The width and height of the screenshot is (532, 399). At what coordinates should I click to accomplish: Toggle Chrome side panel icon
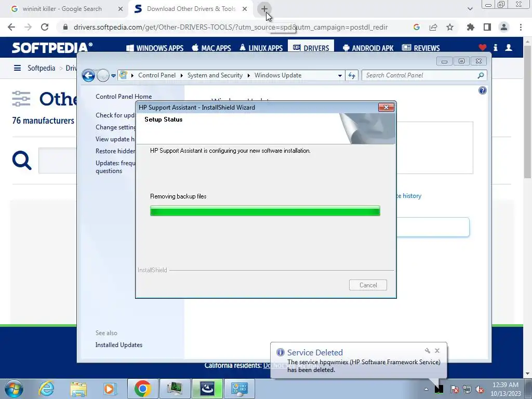tap(487, 27)
